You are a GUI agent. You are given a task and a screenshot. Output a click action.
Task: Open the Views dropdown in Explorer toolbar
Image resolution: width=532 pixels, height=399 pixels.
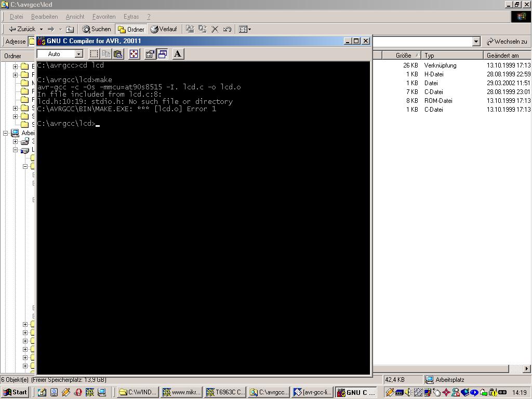coord(245,29)
